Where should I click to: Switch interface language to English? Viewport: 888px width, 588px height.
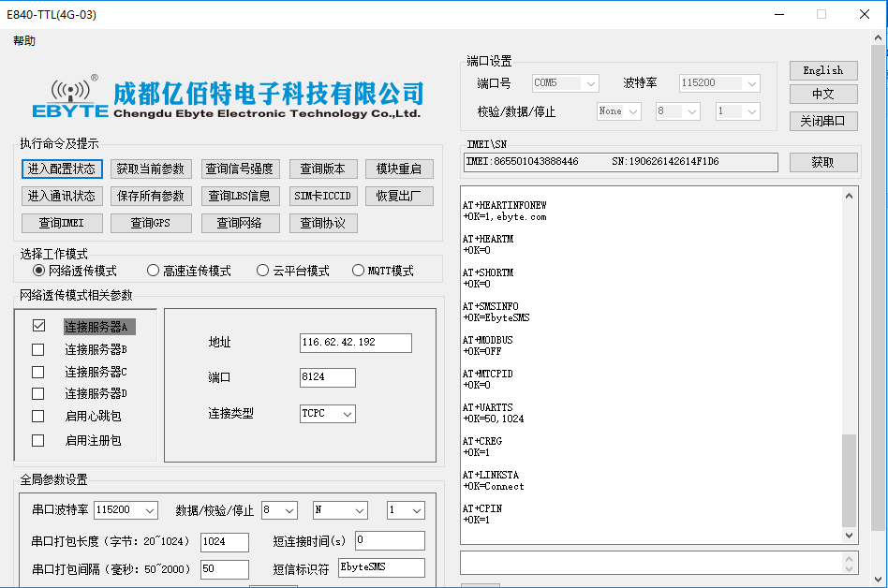(x=821, y=70)
